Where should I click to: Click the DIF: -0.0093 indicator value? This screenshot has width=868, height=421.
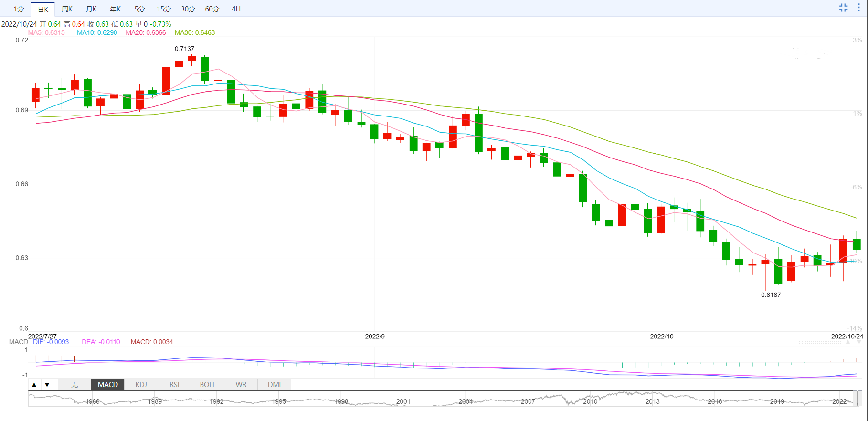(51, 342)
